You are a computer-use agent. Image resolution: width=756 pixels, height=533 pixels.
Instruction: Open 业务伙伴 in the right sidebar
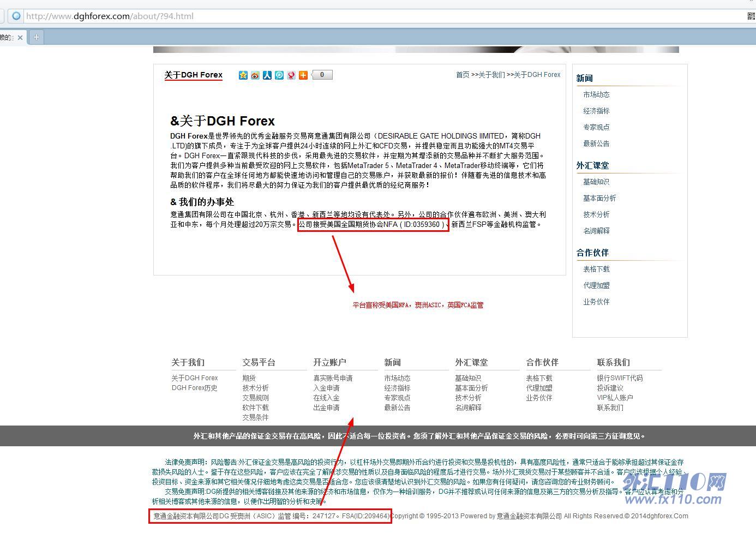pos(596,302)
